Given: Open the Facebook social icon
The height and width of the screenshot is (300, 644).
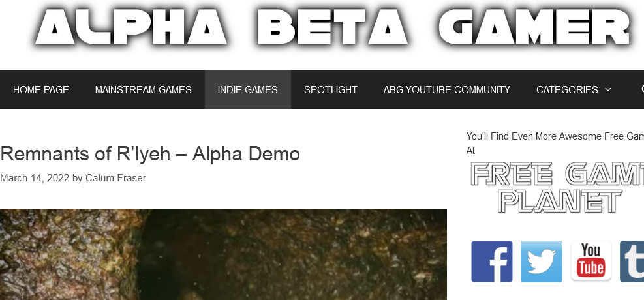Looking at the screenshot, I should (x=491, y=262).
